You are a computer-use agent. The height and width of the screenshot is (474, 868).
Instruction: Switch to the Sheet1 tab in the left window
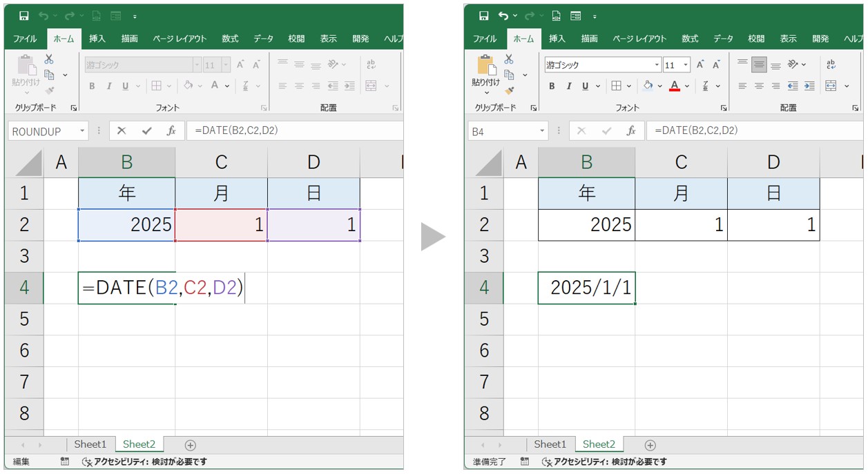tap(90, 444)
